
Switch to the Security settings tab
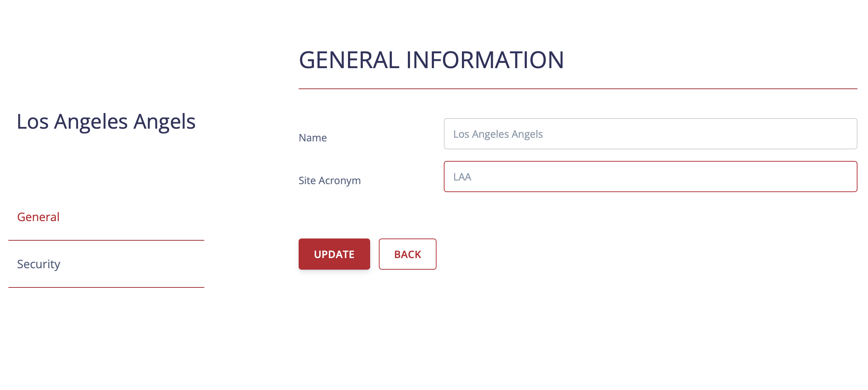point(39,264)
